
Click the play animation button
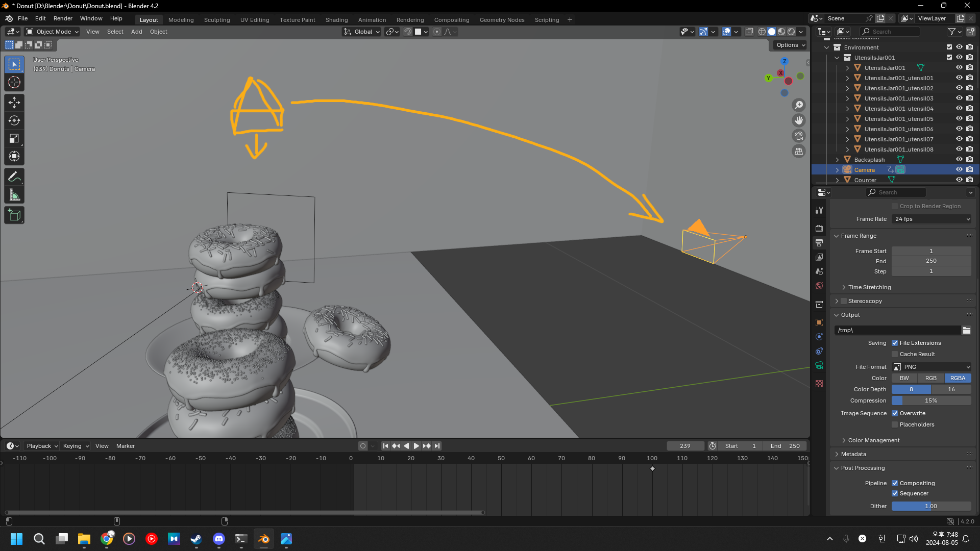tap(416, 446)
